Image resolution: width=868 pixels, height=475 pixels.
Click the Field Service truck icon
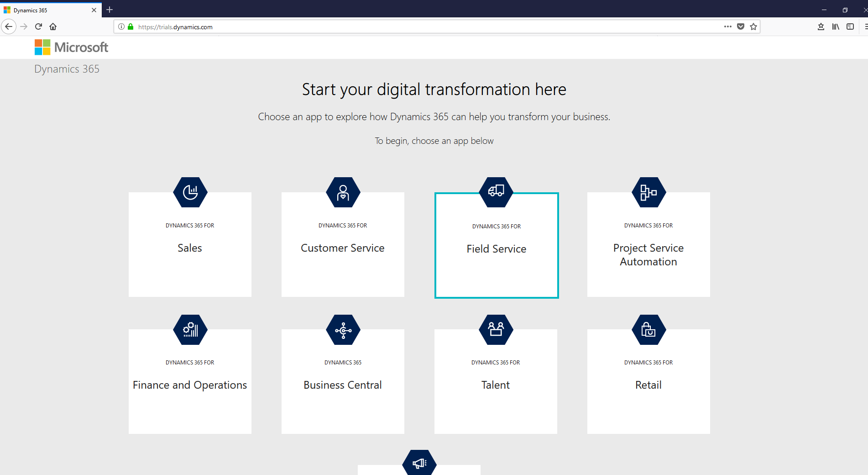[x=496, y=192]
